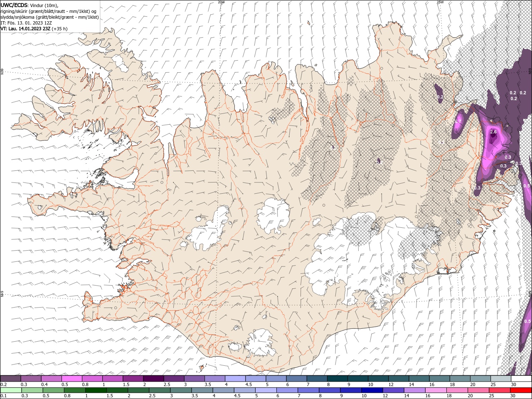Pick upper legend dark purple swatch between 2 and 2.5
The height and width of the screenshot is (399, 532).
point(153,378)
